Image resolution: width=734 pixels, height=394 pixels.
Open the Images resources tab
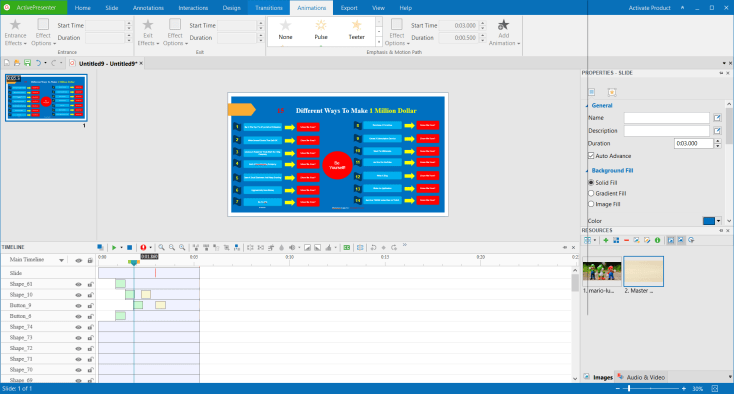599,377
